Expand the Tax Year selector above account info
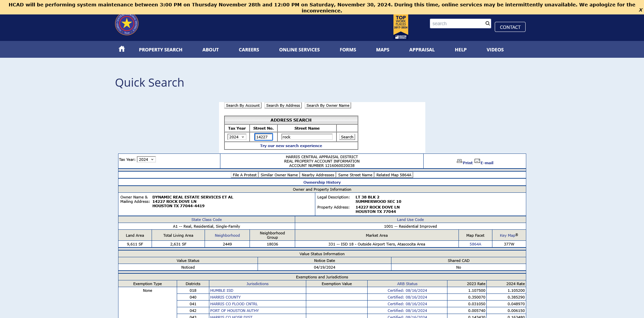This screenshot has height=318, width=644. pyautogui.click(x=146, y=160)
